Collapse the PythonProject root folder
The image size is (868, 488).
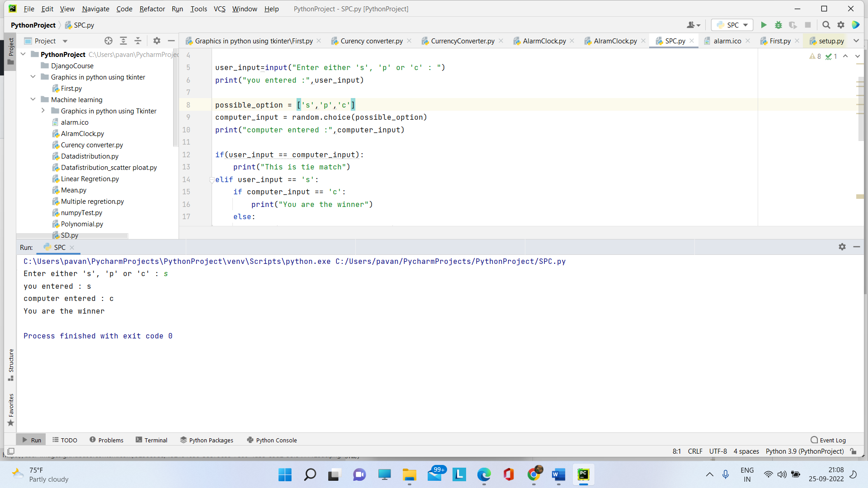23,54
